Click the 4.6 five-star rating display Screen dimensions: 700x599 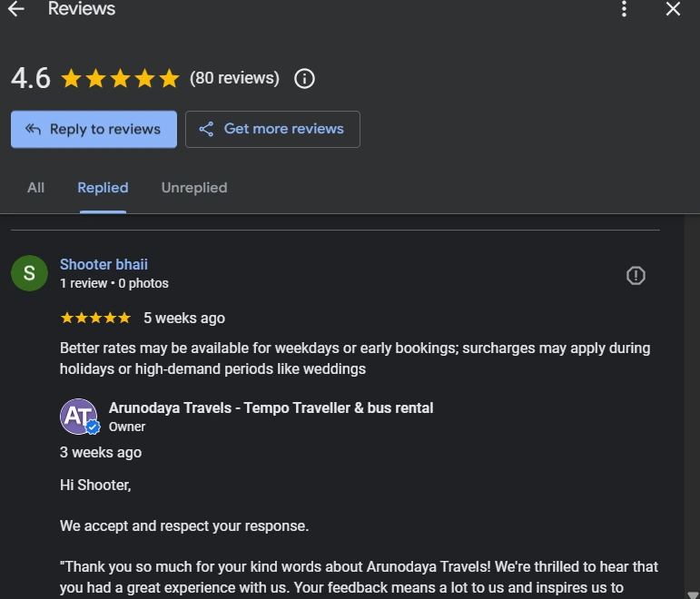point(120,79)
